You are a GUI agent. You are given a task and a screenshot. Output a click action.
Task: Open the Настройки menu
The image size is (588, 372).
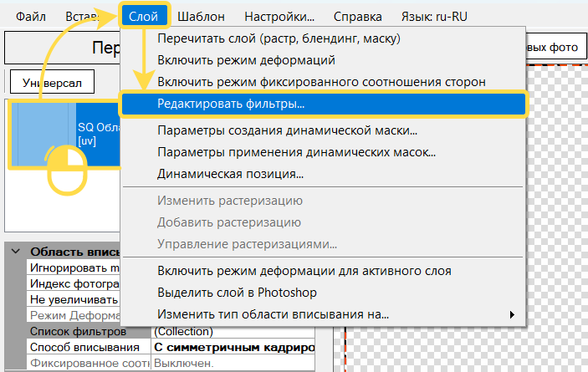coord(279,16)
